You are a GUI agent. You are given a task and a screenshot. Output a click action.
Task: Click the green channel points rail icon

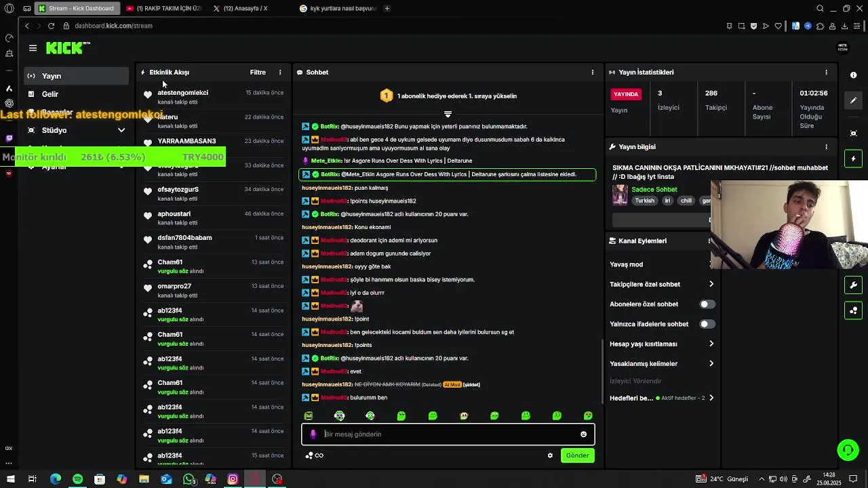854,310
